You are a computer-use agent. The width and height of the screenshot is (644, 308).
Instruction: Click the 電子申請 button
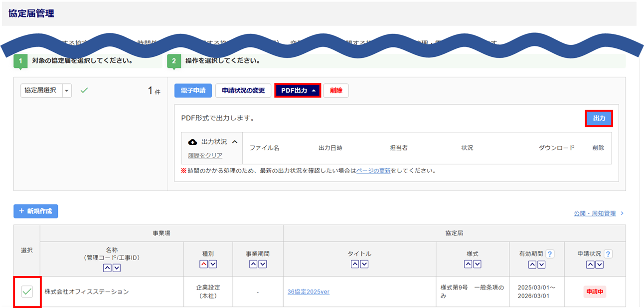pyautogui.click(x=193, y=90)
